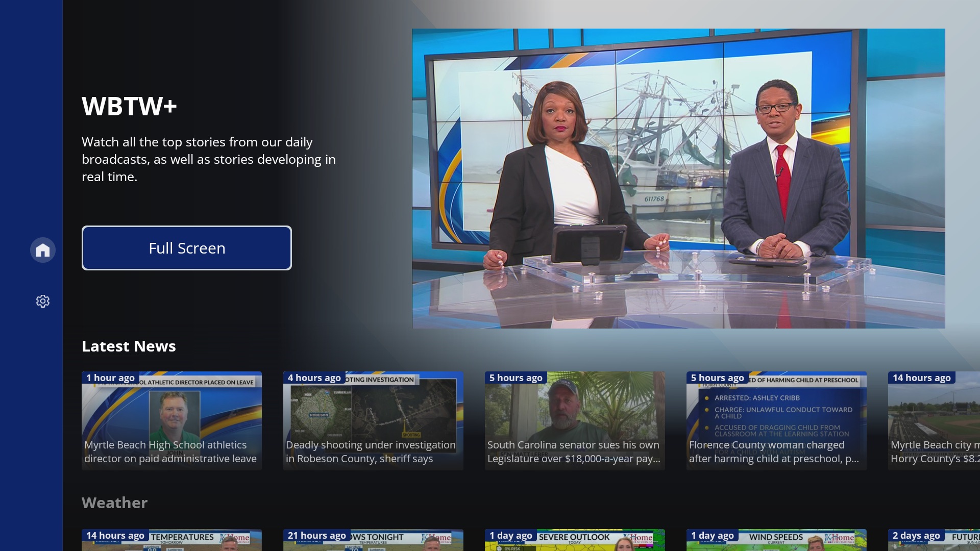Select the Latest News section heading
This screenshot has width=980, height=551.
coord(129,346)
